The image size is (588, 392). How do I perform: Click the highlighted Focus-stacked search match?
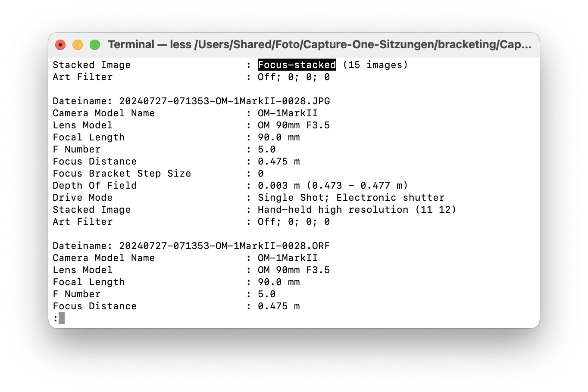(x=297, y=65)
